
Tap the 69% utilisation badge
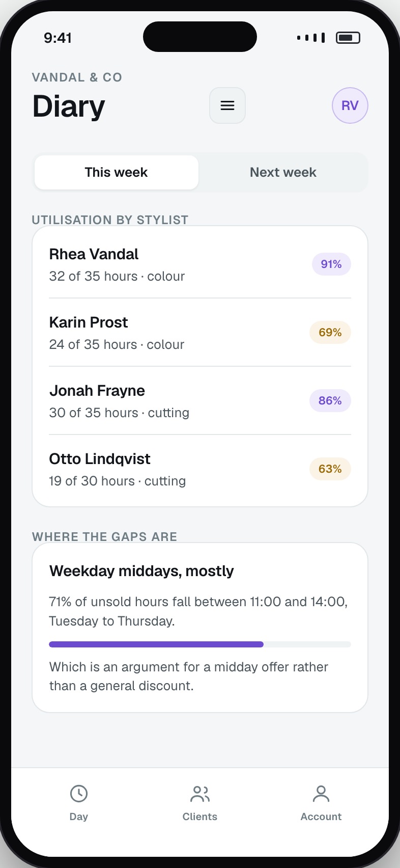[x=330, y=333]
